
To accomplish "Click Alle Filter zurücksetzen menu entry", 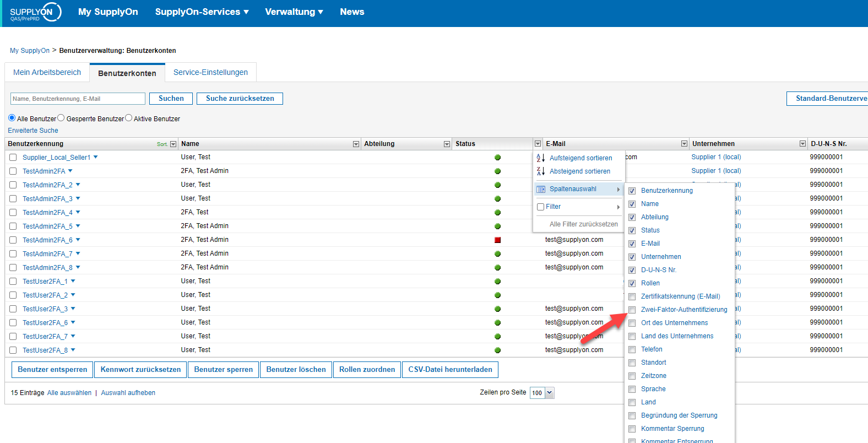I will coord(583,224).
